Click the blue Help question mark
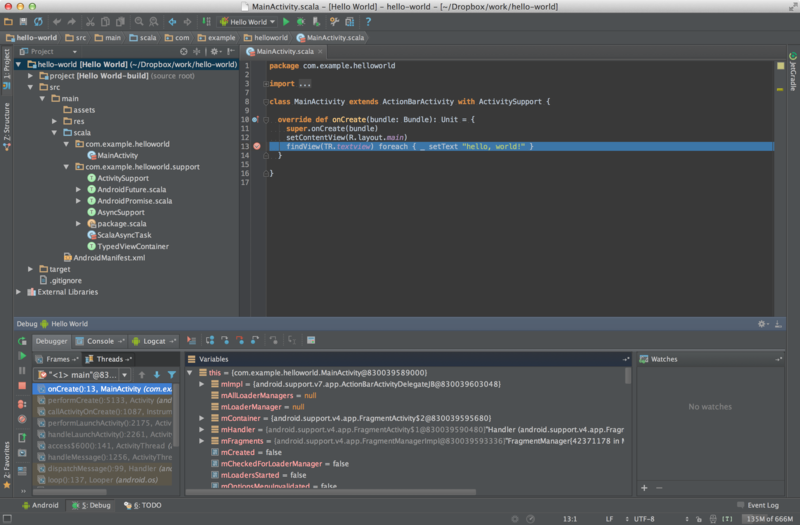Viewport: 800px width, 525px height. click(368, 21)
